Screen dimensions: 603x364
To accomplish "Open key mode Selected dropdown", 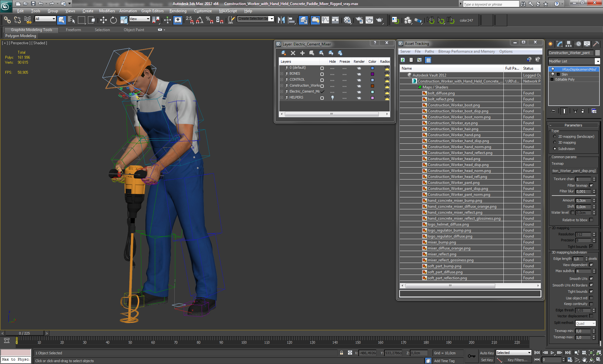I will click(x=513, y=353).
